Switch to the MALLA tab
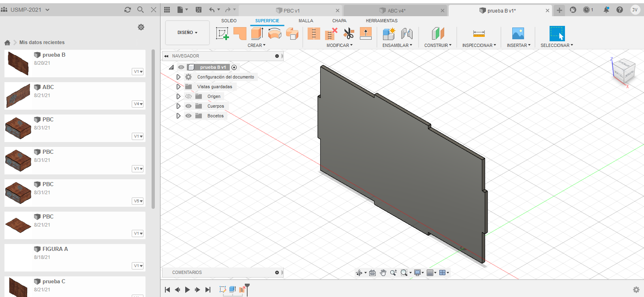This screenshot has height=297, width=644. click(x=306, y=21)
